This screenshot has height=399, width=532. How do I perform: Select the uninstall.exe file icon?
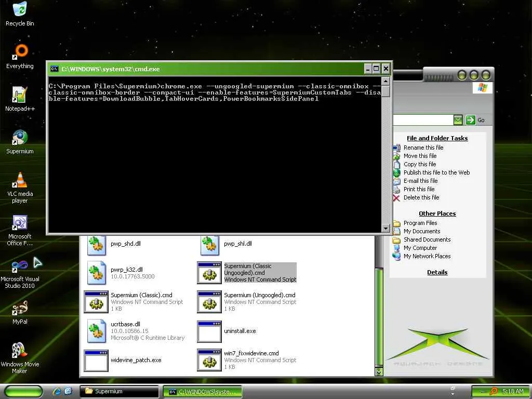click(x=209, y=331)
